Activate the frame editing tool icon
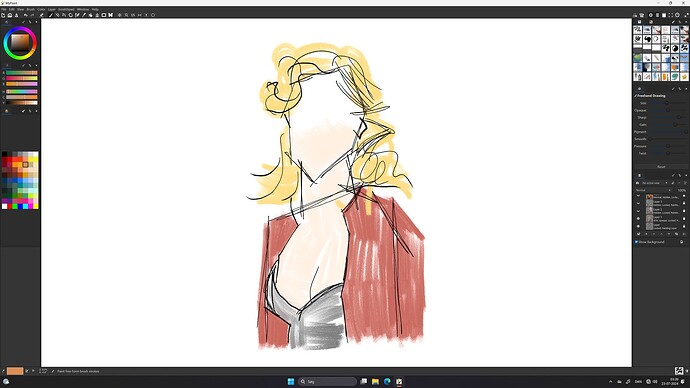690x388 pixels. tap(104, 15)
